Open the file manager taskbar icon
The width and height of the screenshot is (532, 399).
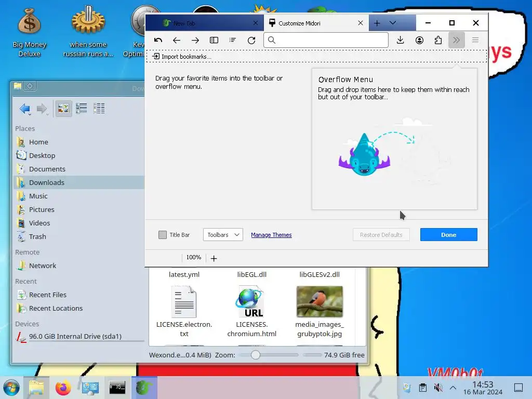click(36, 388)
